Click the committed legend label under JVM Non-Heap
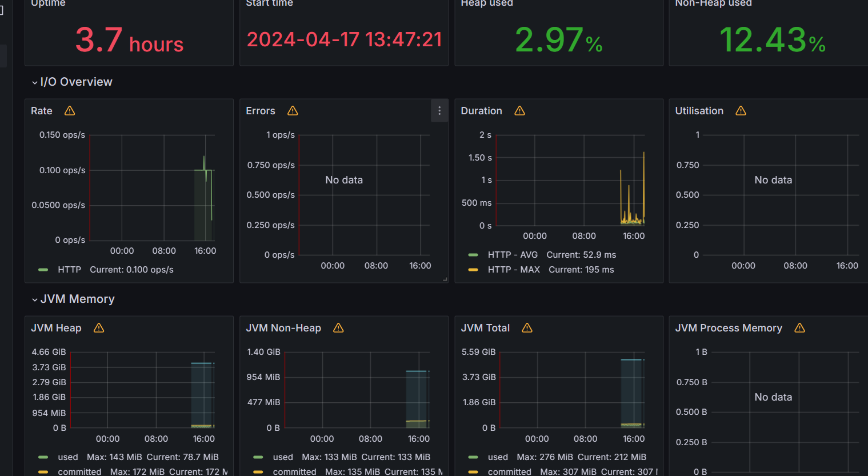 click(x=295, y=471)
